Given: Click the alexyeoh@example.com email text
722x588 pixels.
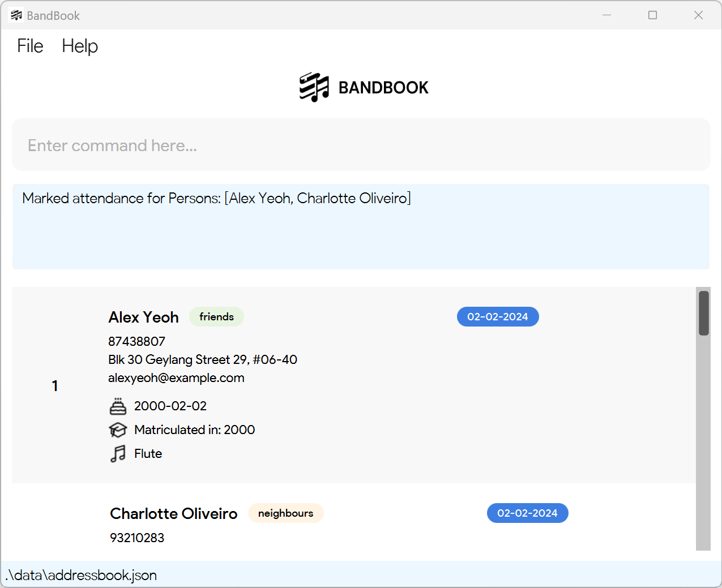Looking at the screenshot, I should point(176,378).
